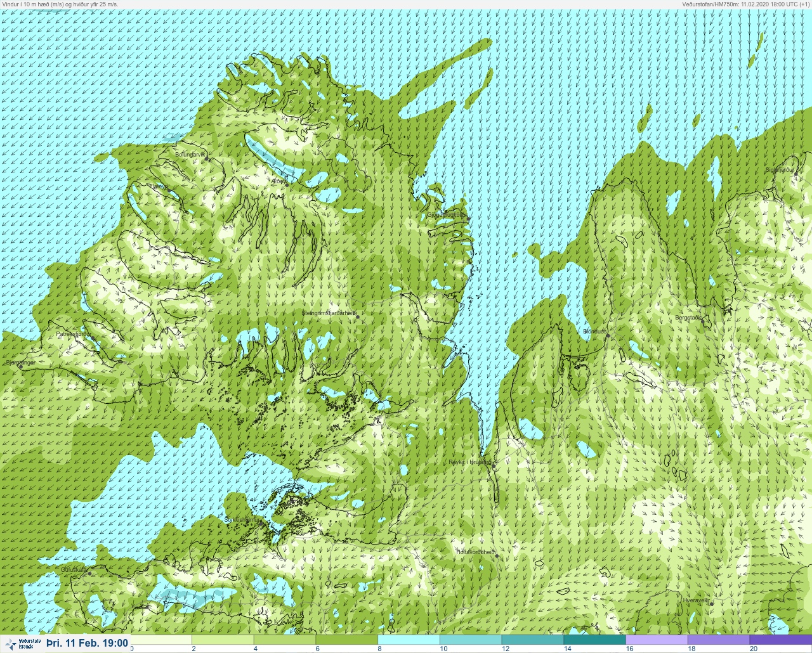Select the 4–6 m/s legend color
The height and width of the screenshot is (653, 812).
coord(286,640)
